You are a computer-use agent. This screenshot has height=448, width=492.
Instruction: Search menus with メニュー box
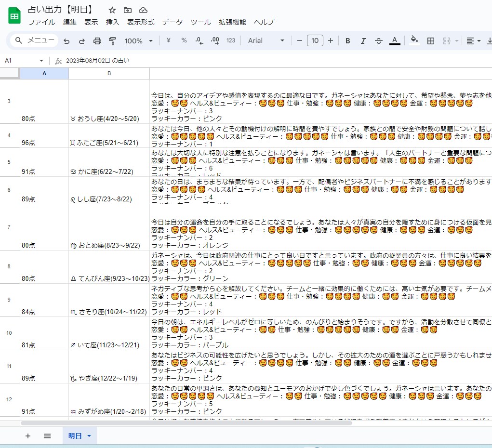click(x=35, y=40)
